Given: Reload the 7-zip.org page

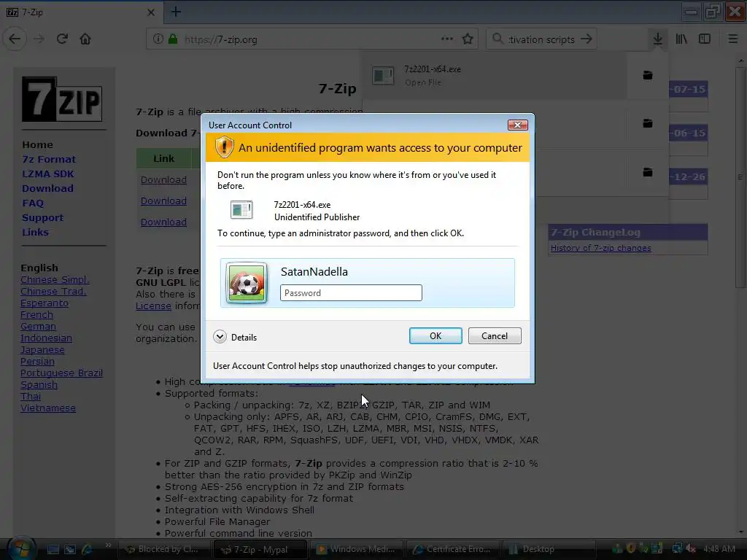Looking at the screenshot, I should point(63,39).
